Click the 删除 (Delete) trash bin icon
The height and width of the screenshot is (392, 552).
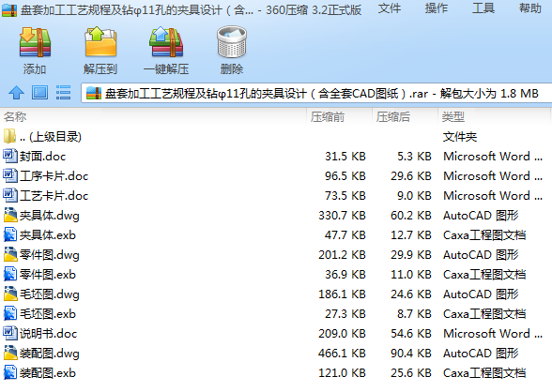(x=232, y=41)
